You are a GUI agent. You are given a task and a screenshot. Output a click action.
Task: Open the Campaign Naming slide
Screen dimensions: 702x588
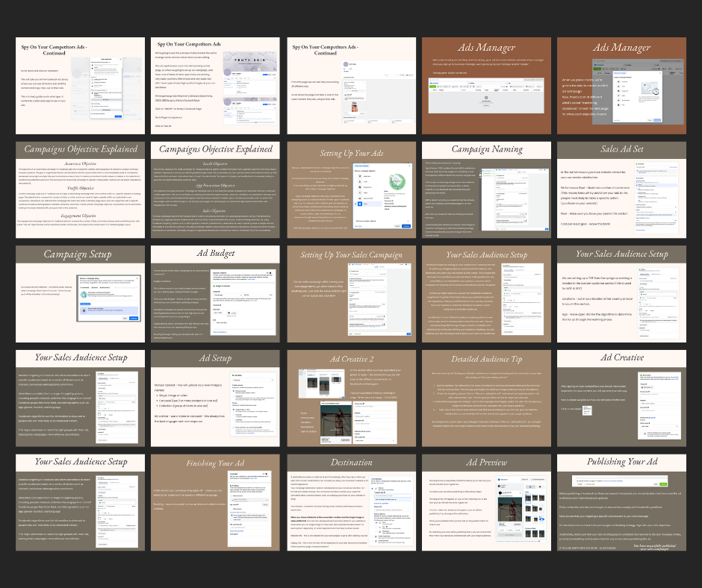[x=490, y=187]
